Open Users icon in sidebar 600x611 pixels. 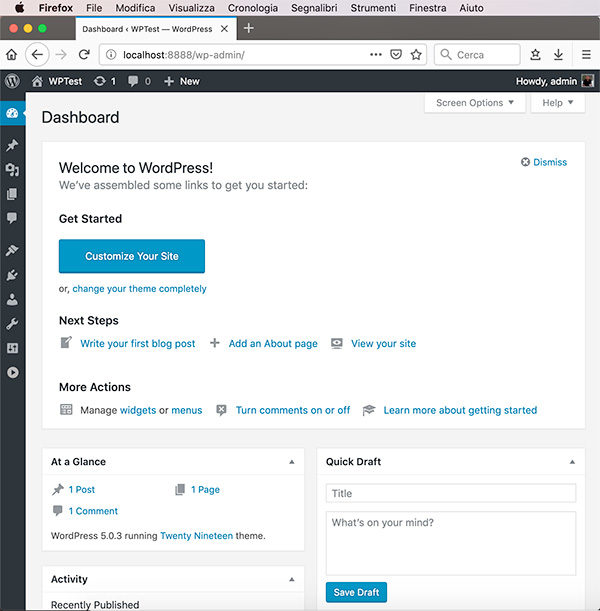12,299
